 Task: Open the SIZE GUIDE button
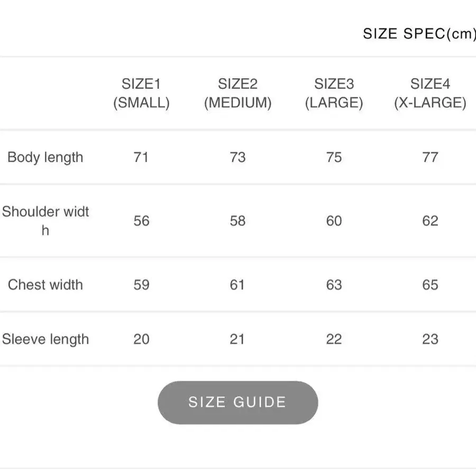tap(237, 402)
